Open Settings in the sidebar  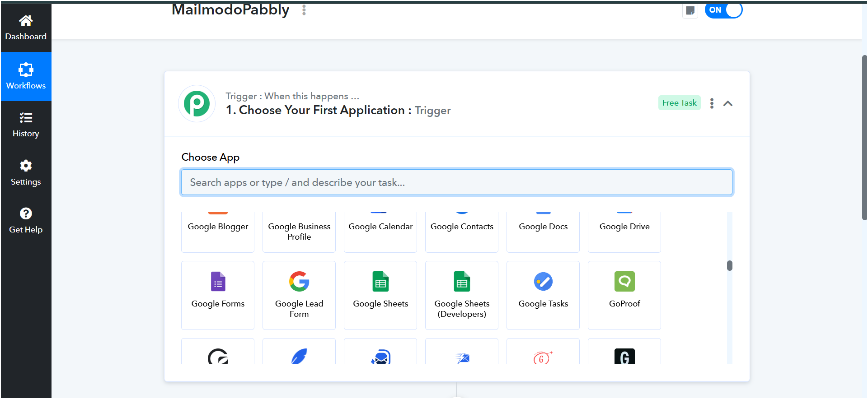click(x=26, y=173)
